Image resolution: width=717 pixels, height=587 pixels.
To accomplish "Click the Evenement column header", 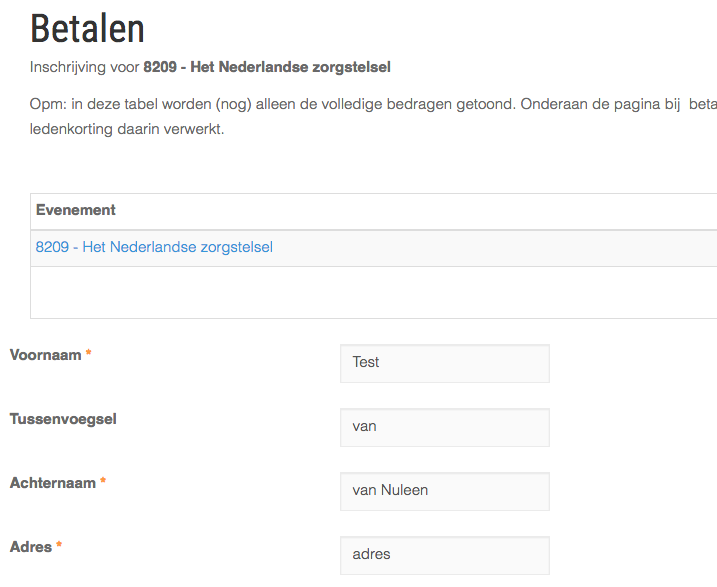I will click(x=76, y=210).
